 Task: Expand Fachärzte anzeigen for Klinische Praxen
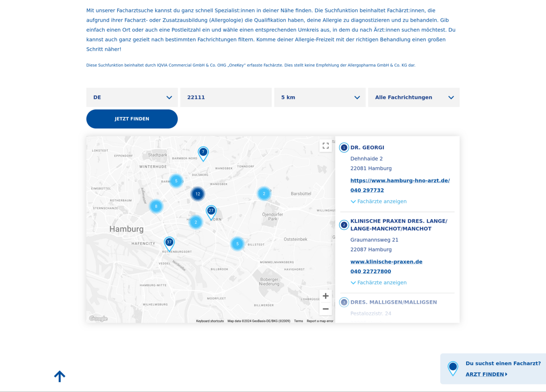[378, 282]
